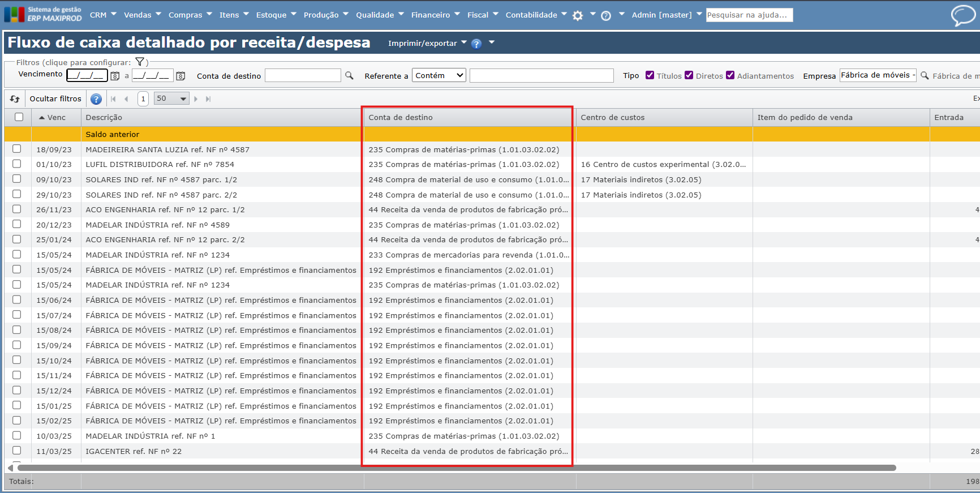Check the row dated 26/11/23
Image resolution: width=980 pixels, height=493 pixels.
pos(17,209)
